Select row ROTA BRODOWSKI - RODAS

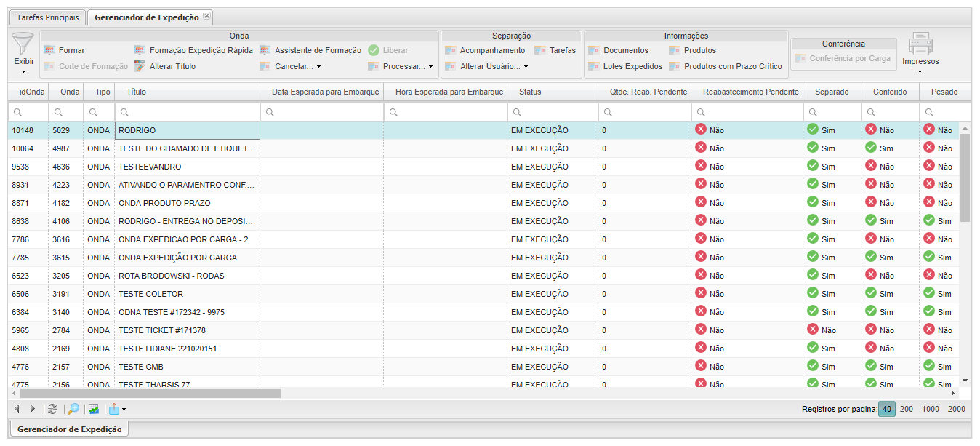(483, 276)
